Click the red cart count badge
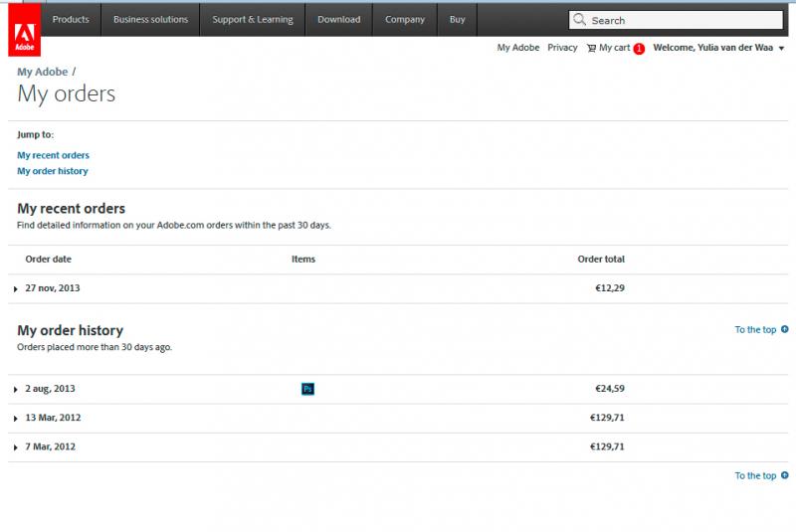796x532 pixels. click(639, 49)
